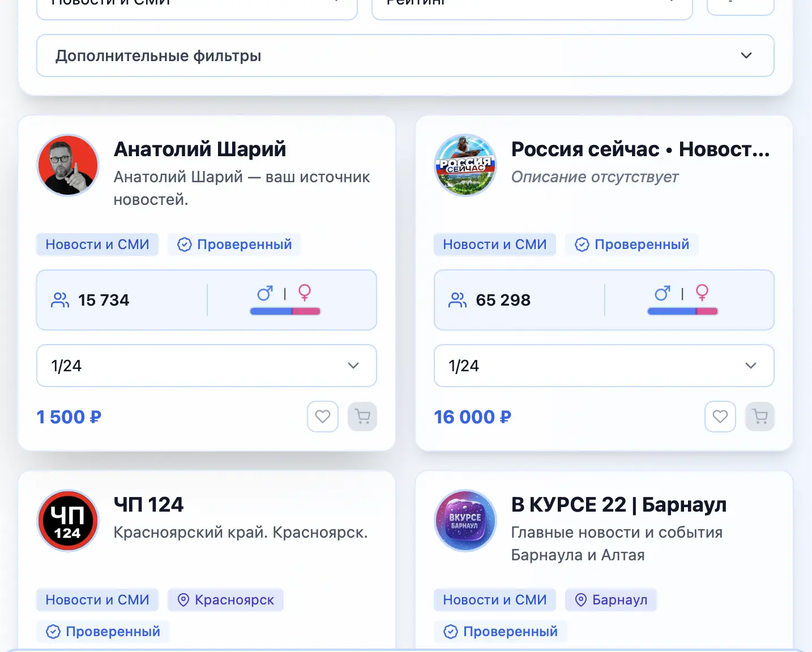Open the ЧП 124 channel title
The image size is (812, 652).
pos(149,504)
